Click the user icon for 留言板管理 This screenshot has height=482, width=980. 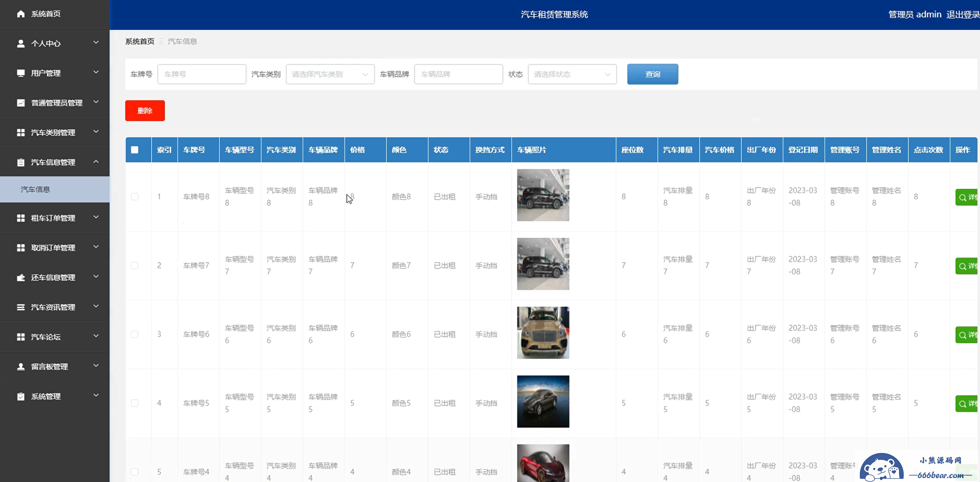tap(21, 366)
